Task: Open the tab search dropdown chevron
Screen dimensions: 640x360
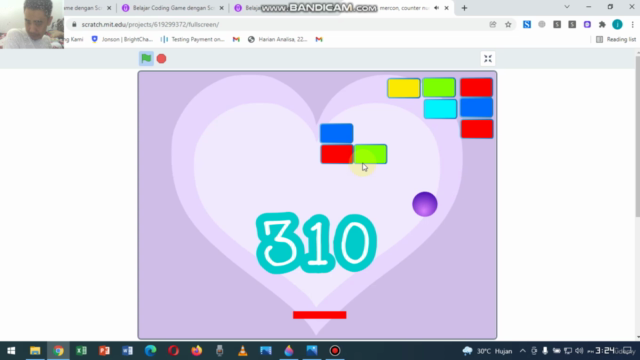Action: pos(567,7)
